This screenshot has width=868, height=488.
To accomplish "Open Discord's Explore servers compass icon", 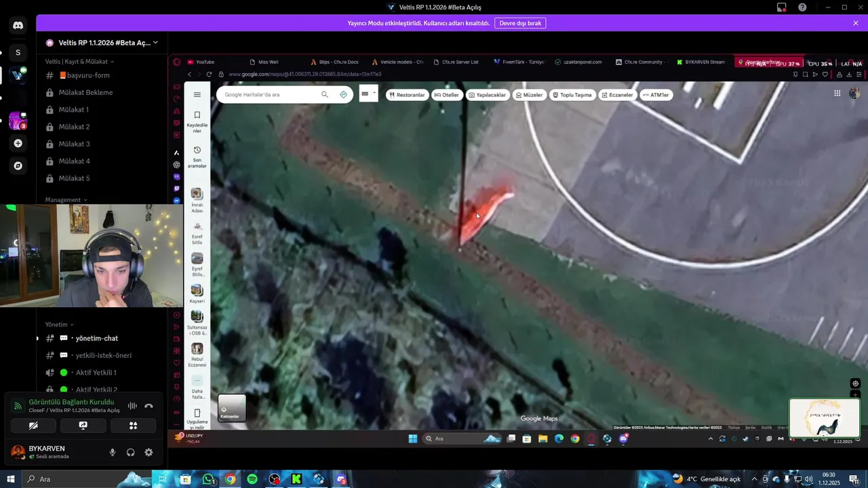I will click(18, 165).
